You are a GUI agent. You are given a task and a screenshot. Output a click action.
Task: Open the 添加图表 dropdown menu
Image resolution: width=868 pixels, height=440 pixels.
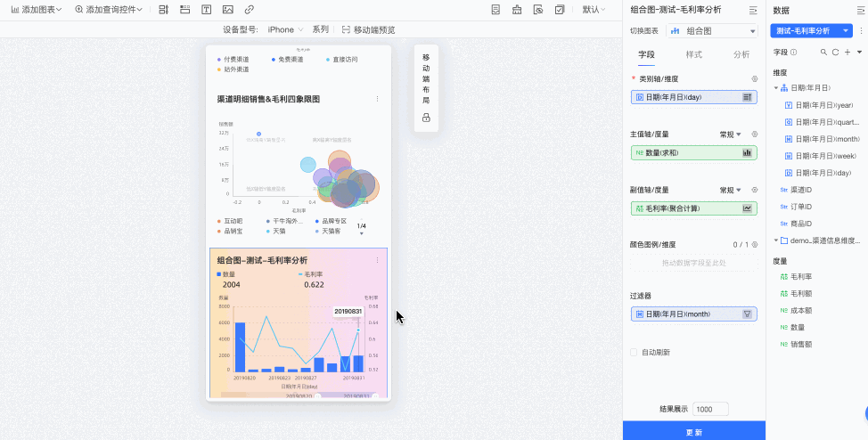pyautogui.click(x=37, y=10)
